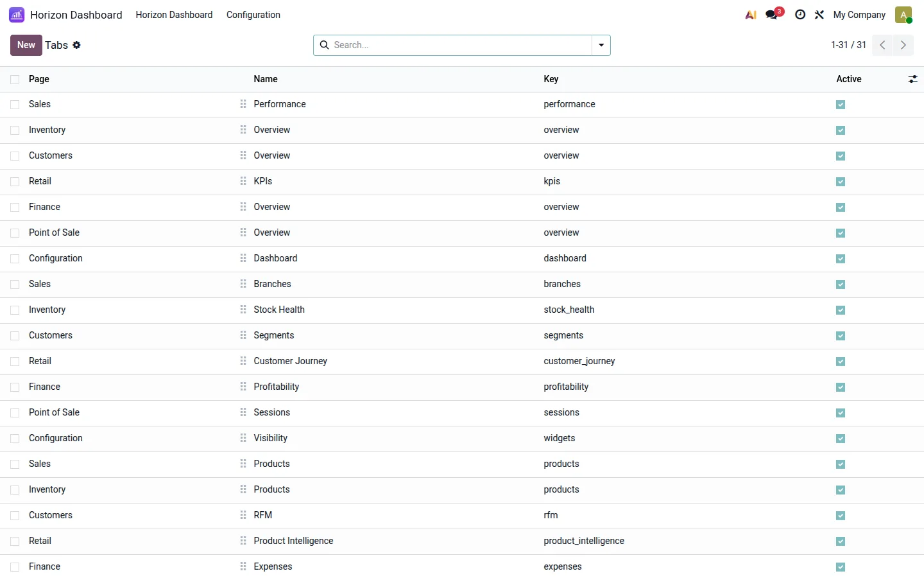Focus the Search input field
Image resolution: width=924 pixels, height=578 pixels.
pos(461,45)
